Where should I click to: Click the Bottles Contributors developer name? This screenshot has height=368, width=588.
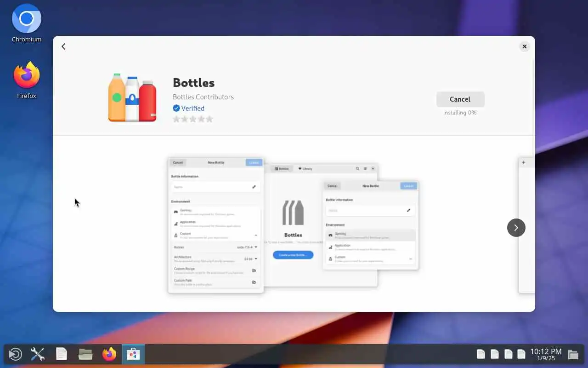coord(203,97)
